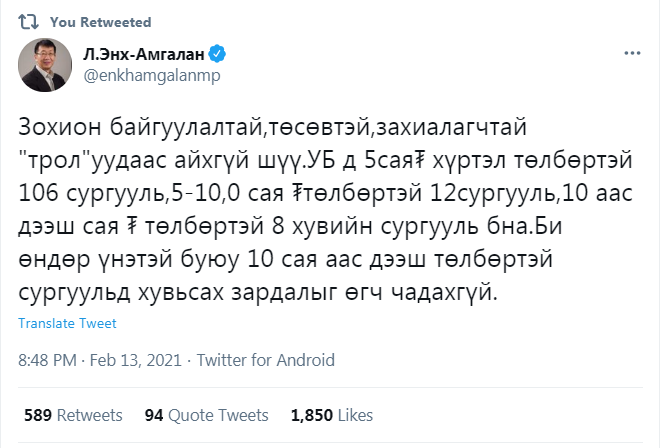This screenshot has width=662, height=448.
Task: Open the 8:48 PM timestamp
Action: [47, 361]
